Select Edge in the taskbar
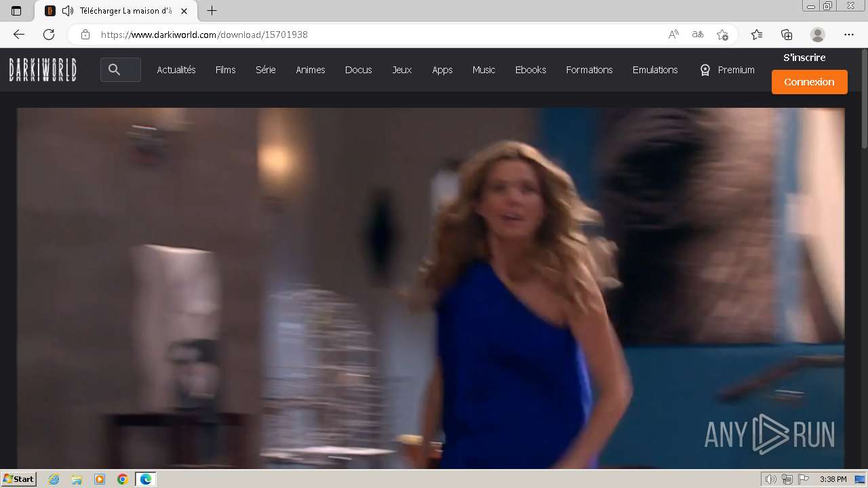 click(x=145, y=479)
